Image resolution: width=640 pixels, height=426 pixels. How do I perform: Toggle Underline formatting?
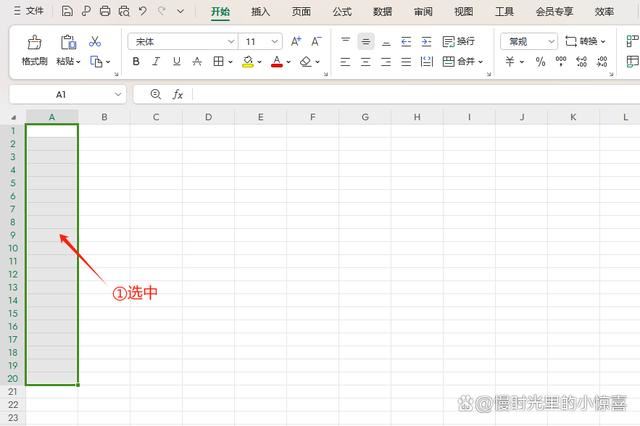177,62
